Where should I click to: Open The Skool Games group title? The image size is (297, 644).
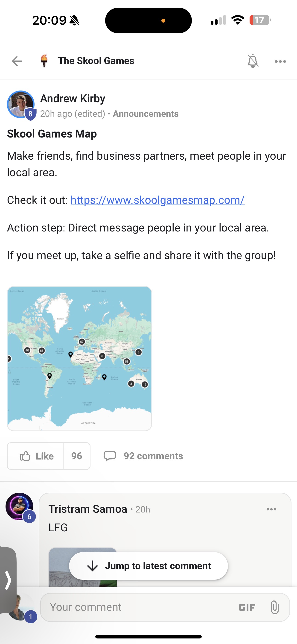96,61
